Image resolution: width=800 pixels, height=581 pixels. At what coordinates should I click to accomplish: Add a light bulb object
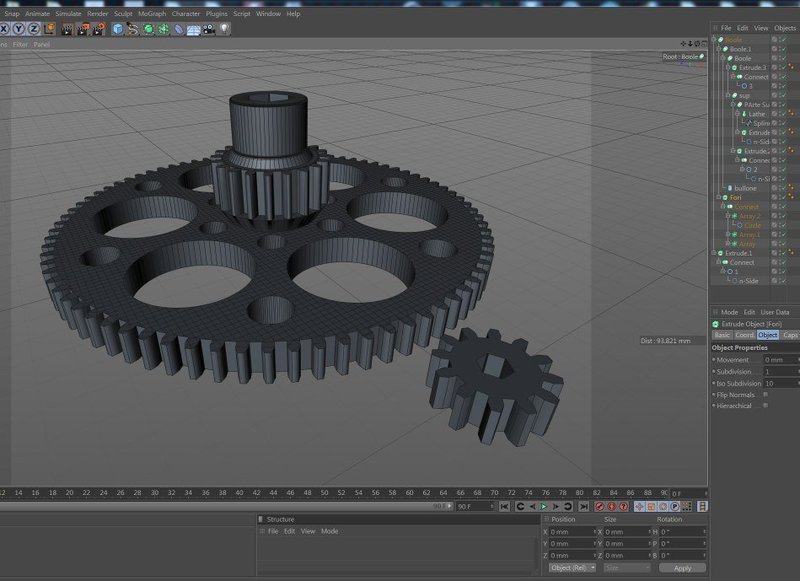pyautogui.click(x=224, y=29)
